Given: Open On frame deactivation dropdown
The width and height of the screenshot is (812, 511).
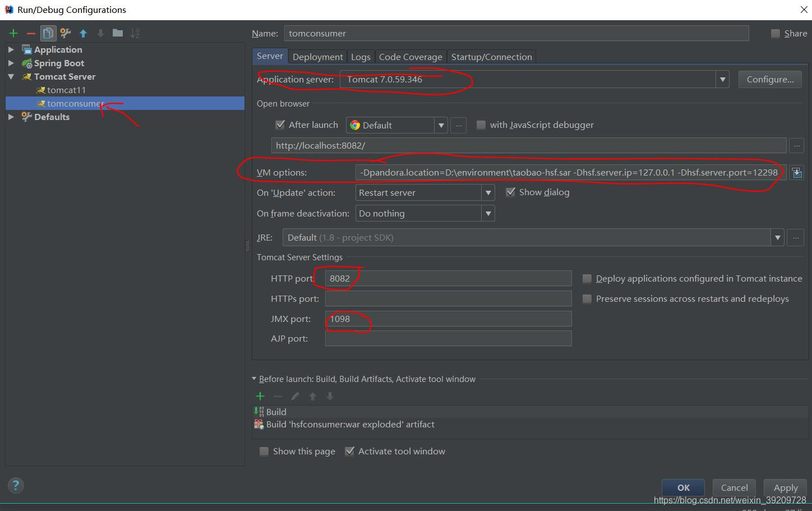Looking at the screenshot, I should click(488, 214).
